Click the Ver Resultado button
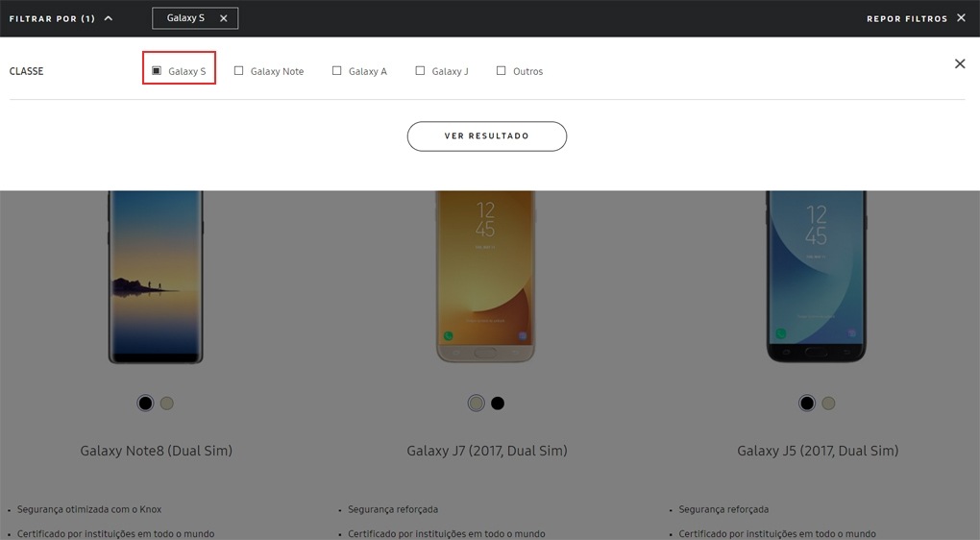 click(x=487, y=136)
